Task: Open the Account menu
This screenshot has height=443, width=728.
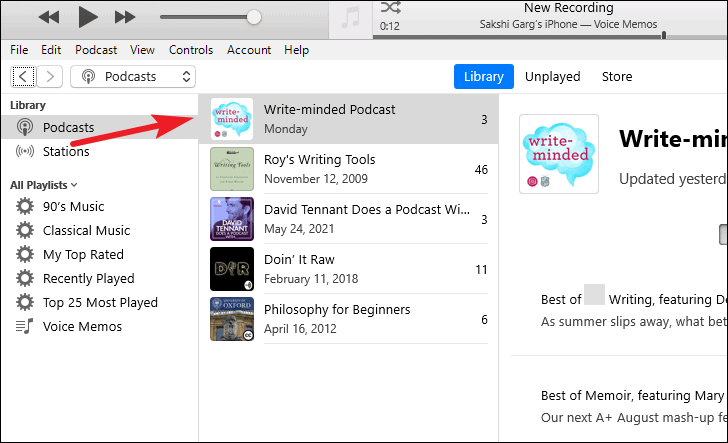Action: pyautogui.click(x=249, y=50)
